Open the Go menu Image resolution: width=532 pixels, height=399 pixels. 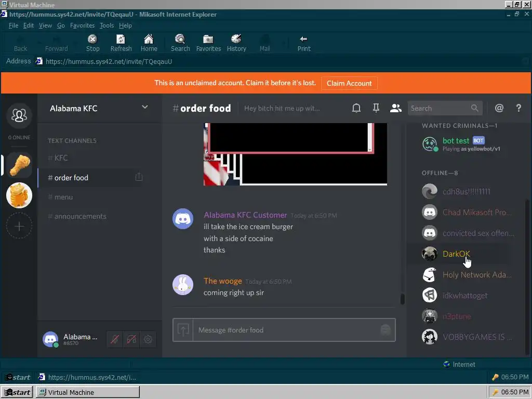pos(61,25)
